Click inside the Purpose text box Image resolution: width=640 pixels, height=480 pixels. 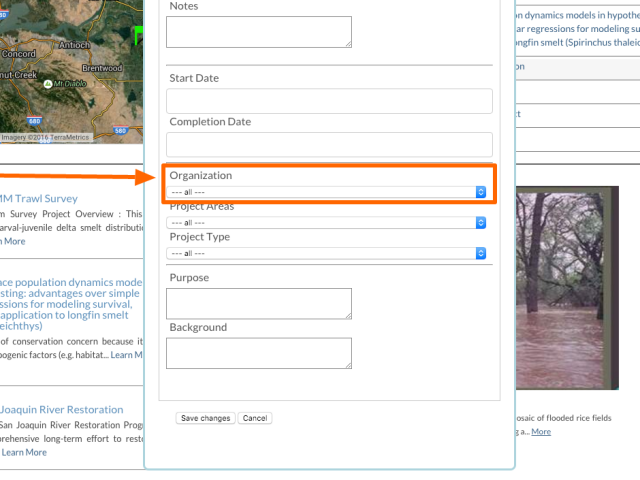pyautogui.click(x=258, y=303)
